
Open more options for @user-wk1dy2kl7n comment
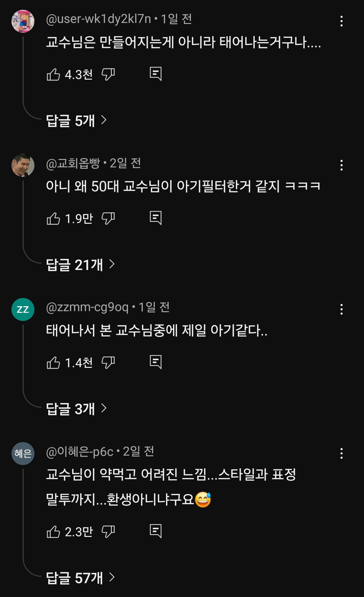[x=341, y=21]
